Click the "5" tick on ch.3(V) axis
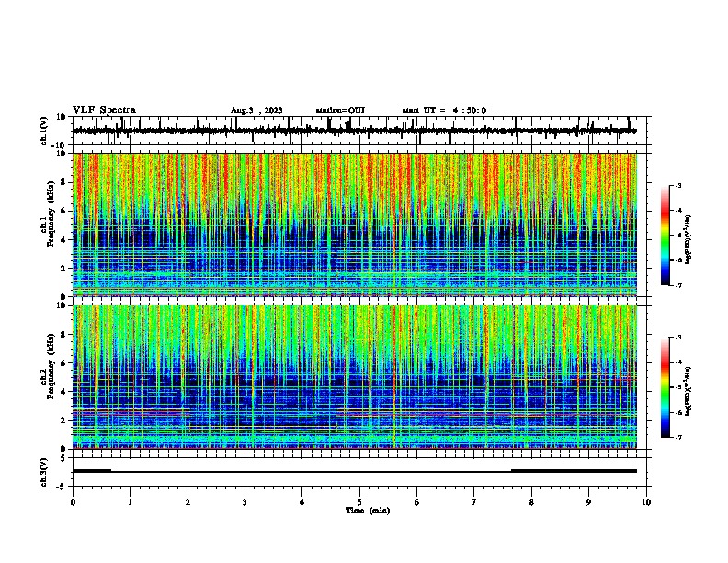 63,458
